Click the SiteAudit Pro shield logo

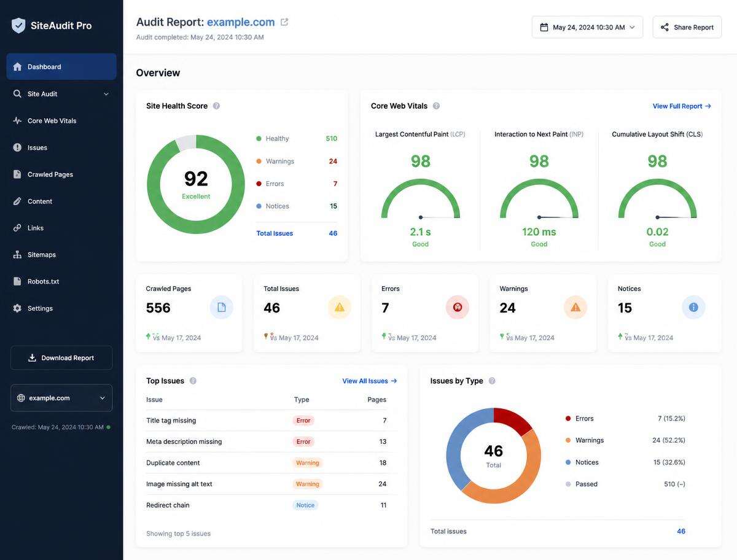point(18,25)
